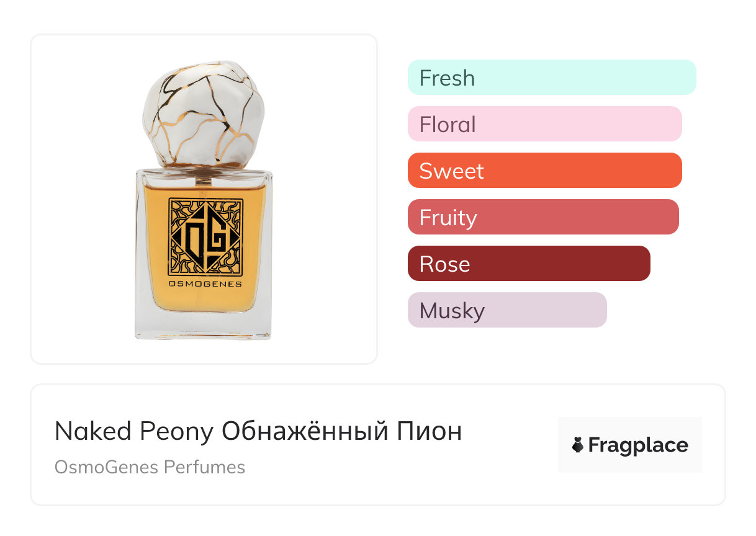Image resolution: width=756 pixels, height=536 pixels.
Task: Select the orange Sweet accord bar
Action: tap(544, 171)
